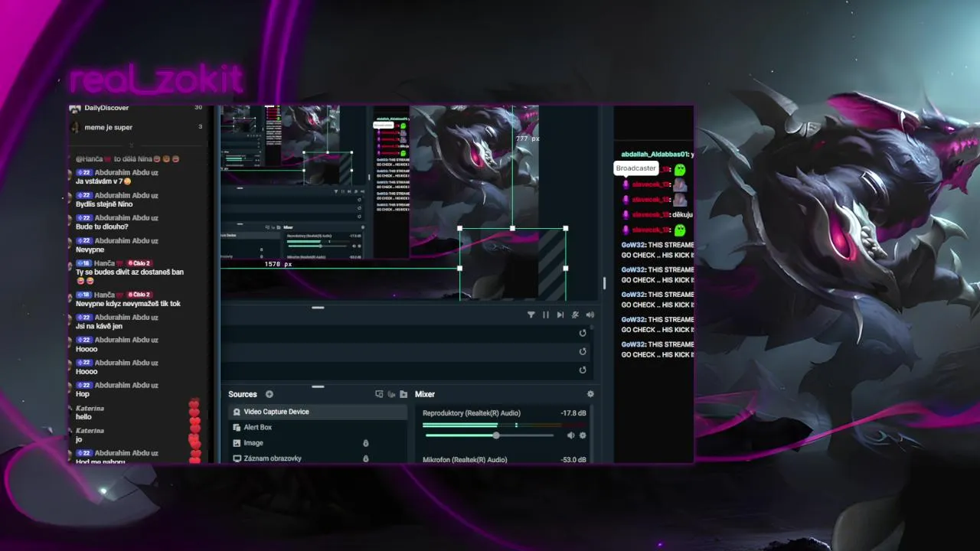Mute Reproduktory with its speaker icon
Viewport: 980px width, 551px height.
570,435
